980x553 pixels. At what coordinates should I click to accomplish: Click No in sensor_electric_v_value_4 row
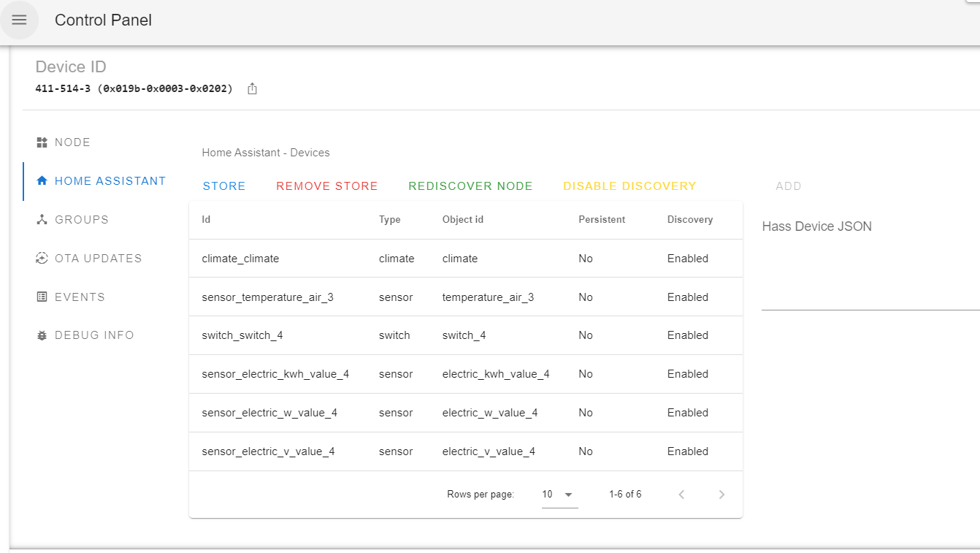[x=586, y=451]
